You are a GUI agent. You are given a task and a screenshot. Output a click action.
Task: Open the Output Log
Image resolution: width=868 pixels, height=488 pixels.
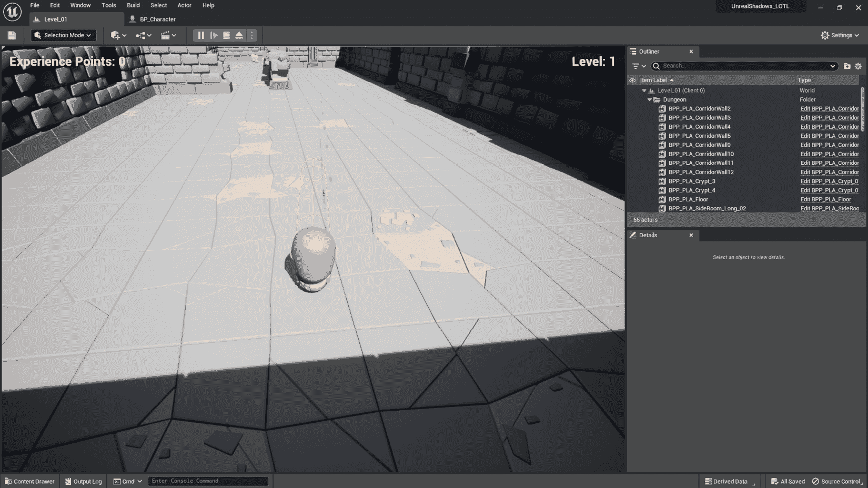(83, 481)
